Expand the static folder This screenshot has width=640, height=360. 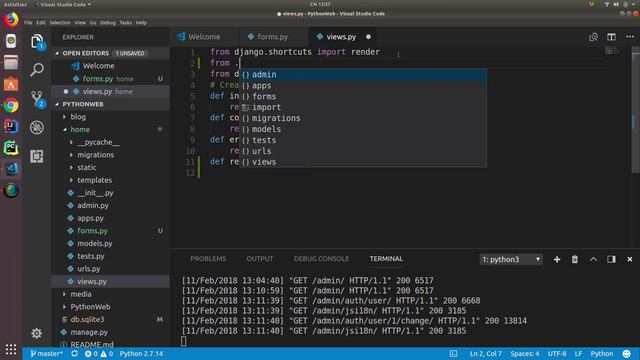coord(71,167)
